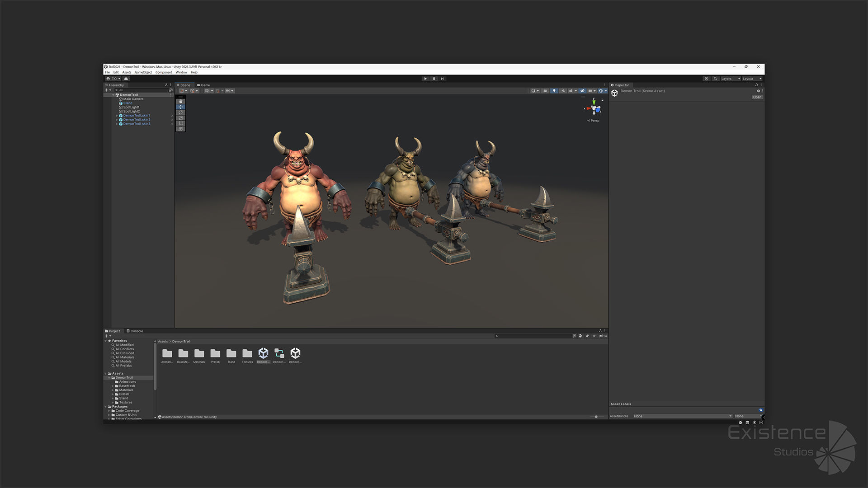Toggle scene effects skybox button
Screen dimensions: 868x488
pyautogui.click(x=571, y=91)
